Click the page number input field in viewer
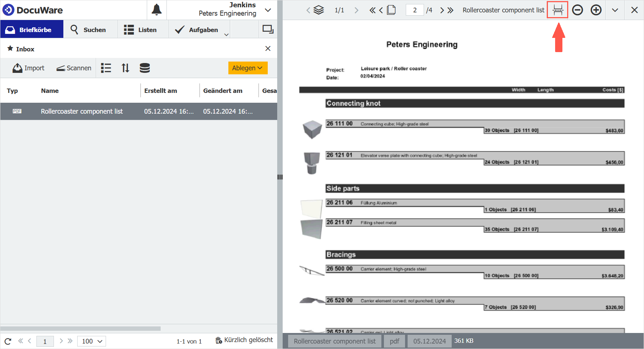 415,10
